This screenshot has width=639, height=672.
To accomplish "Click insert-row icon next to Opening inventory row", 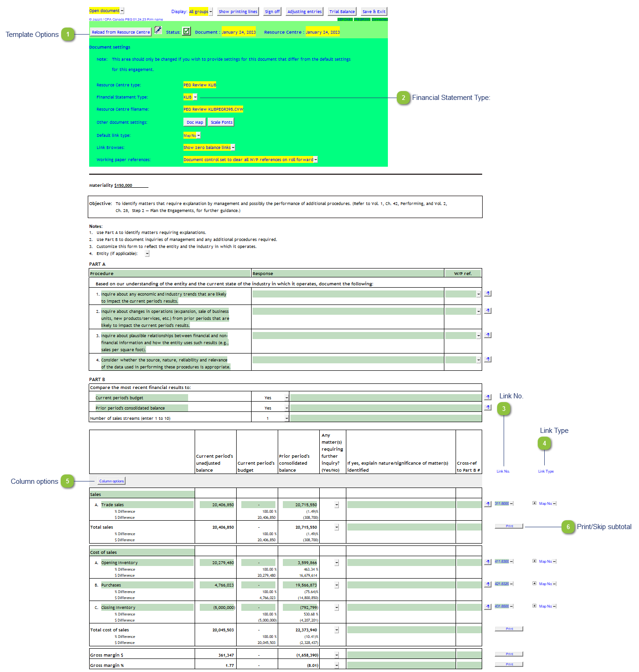I will 488,562.
